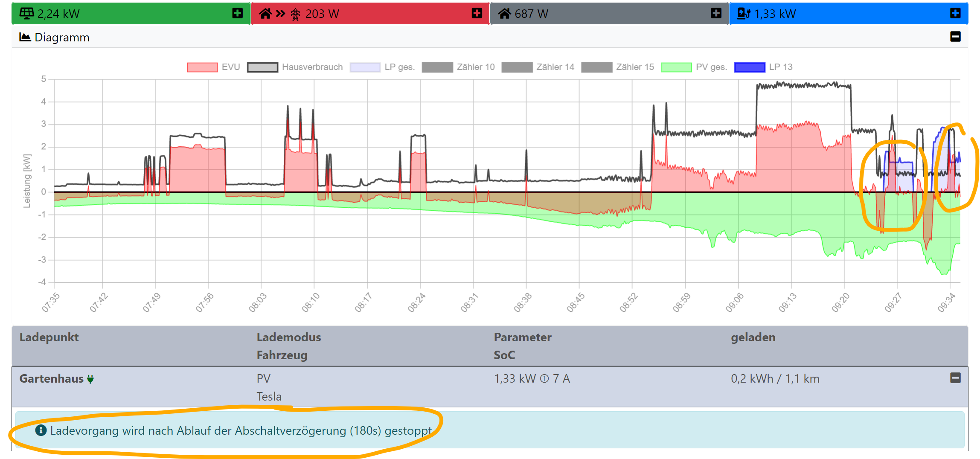This screenshot has height=459, width=980.
Task: Click the Lademodus column header
Action: point(289,337)
